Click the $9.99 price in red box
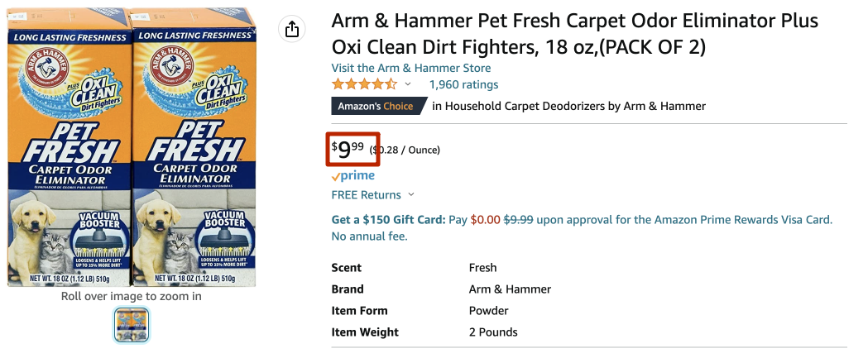The image size is (868, 358). (348, 150)
